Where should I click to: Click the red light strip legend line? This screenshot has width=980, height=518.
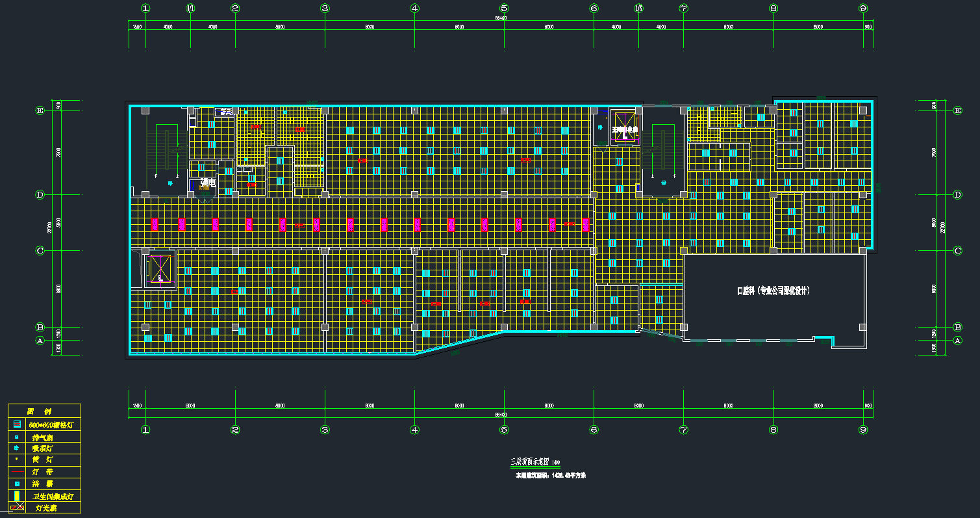17,472
